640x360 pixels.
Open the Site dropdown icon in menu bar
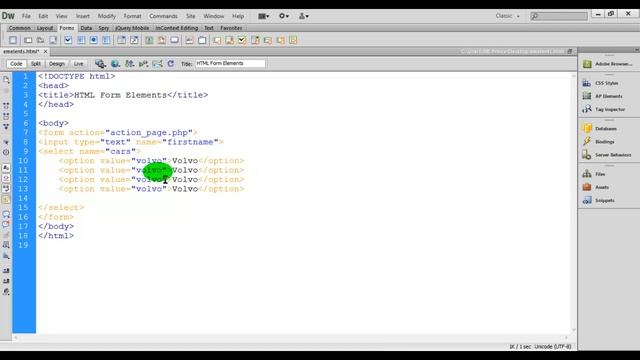pos(304,16)
